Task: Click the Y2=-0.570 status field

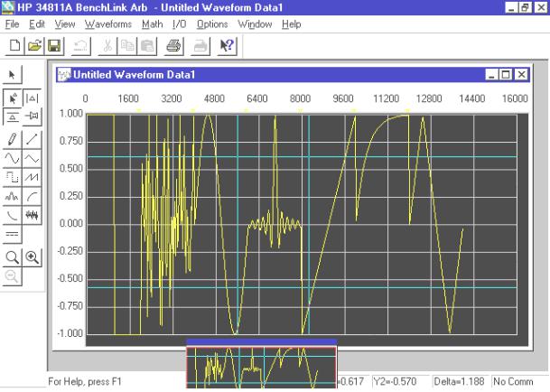Action: (400, 381)
